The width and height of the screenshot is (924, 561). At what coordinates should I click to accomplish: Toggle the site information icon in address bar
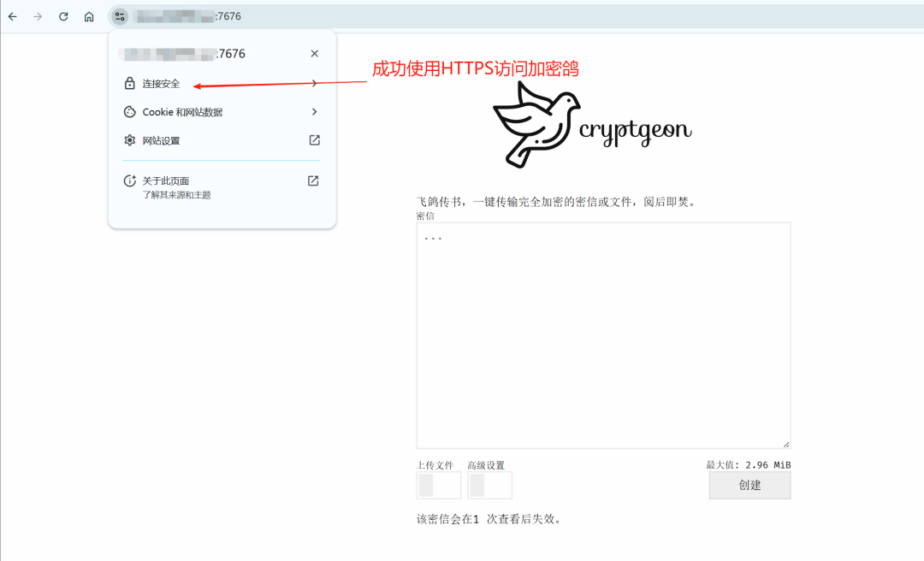tap(120, 16)
